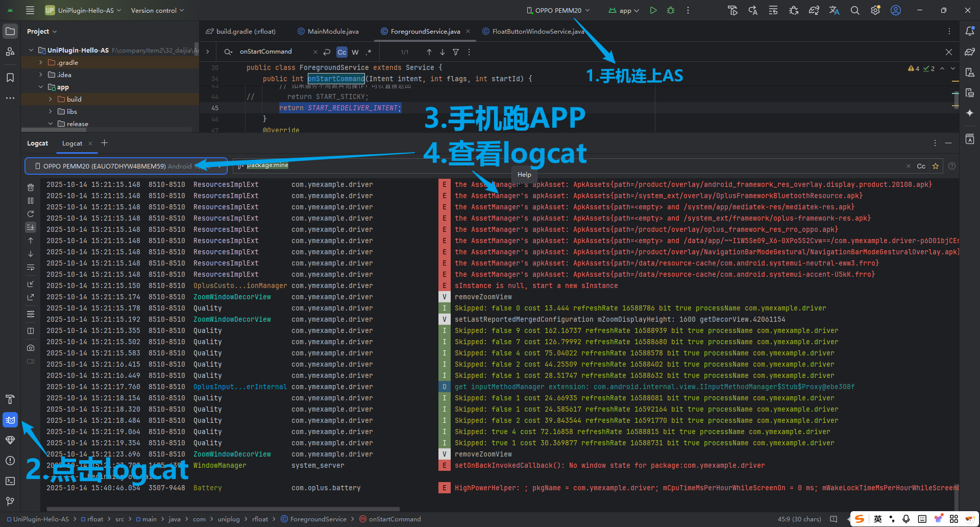Take a device screenshot camera icon
The image size is (980, 527).
[x=31, y=348]
